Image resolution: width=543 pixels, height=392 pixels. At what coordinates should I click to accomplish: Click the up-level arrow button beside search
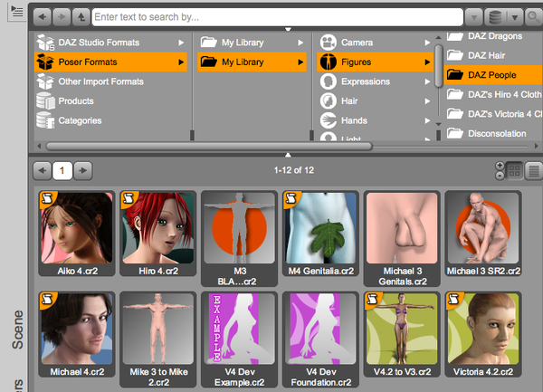[x=81, y=16]
